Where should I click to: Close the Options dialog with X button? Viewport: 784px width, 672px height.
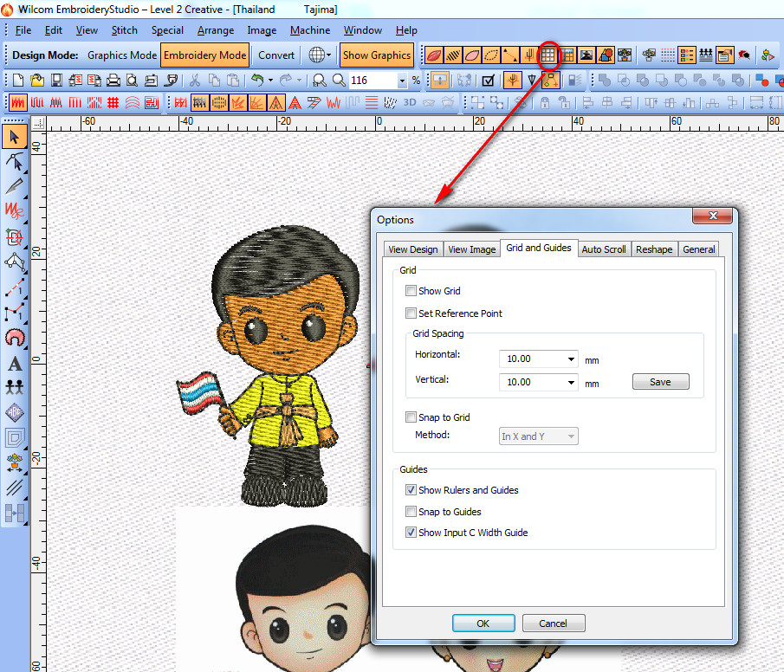coord(712,216)
